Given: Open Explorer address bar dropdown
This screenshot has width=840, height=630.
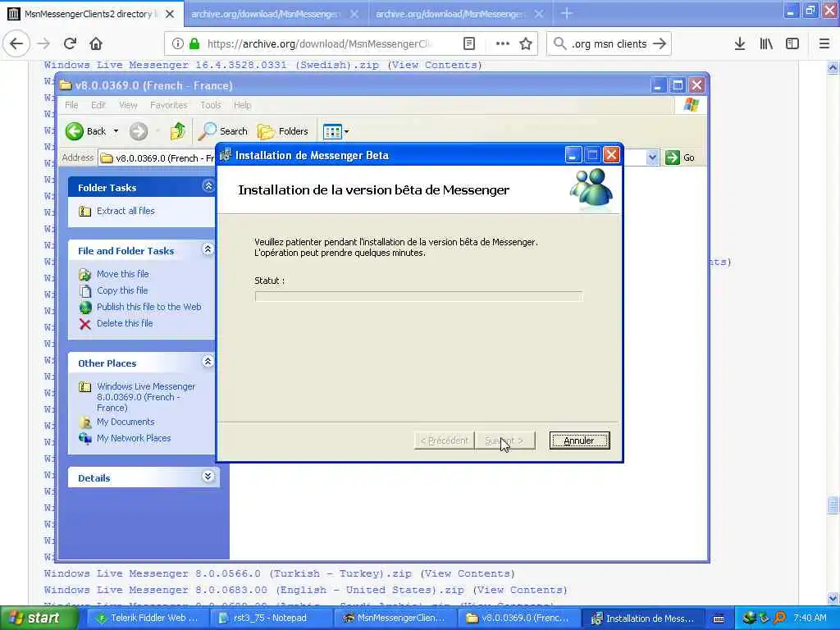Looking at the screenshot, I should tap(652, 157).
